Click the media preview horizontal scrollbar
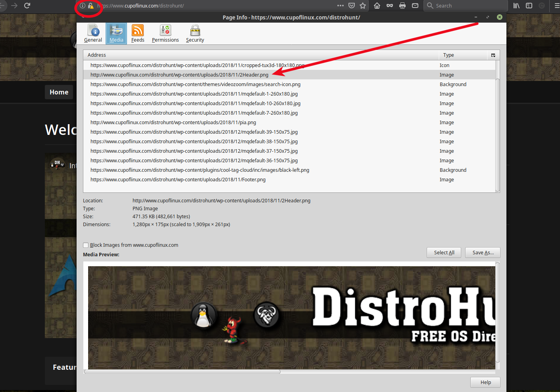Screen dimensions: 560x392 click(183, 372)
